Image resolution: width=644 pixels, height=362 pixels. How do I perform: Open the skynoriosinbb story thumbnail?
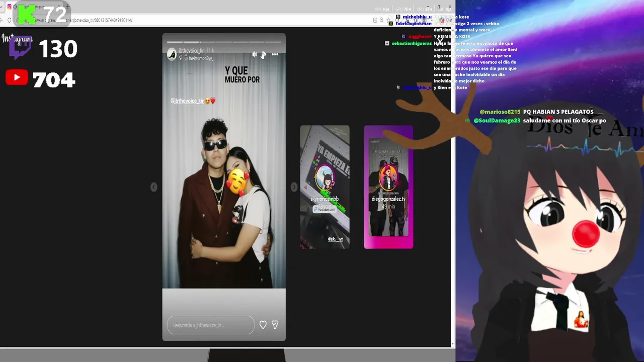(x=325, y=187)
